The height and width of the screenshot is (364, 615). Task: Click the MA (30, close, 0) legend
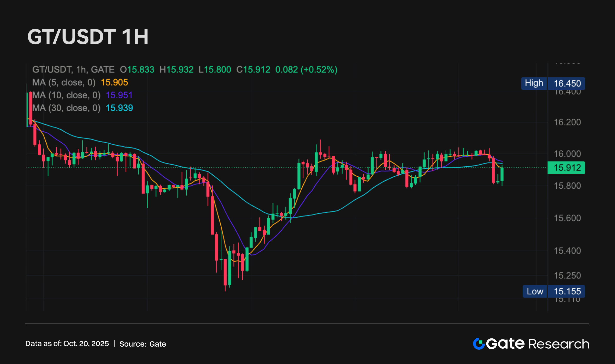pyautogui.click(x=66, y=108)
